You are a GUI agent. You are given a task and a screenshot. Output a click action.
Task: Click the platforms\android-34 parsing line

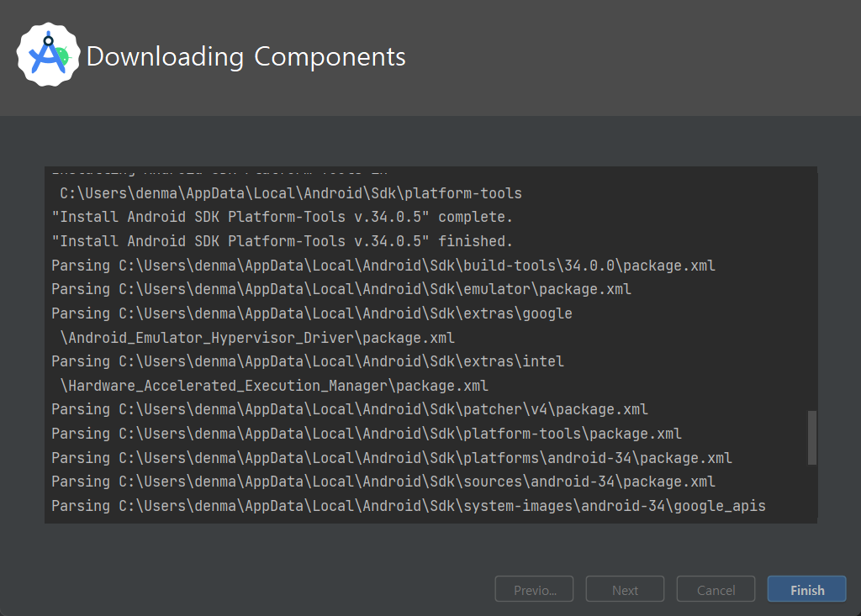(392, 458)
